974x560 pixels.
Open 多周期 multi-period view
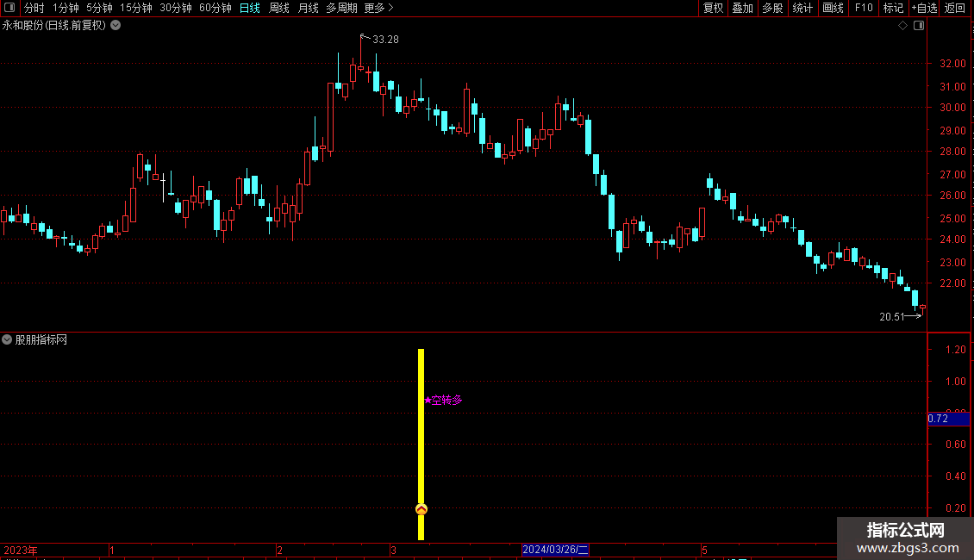click(341, 8)
